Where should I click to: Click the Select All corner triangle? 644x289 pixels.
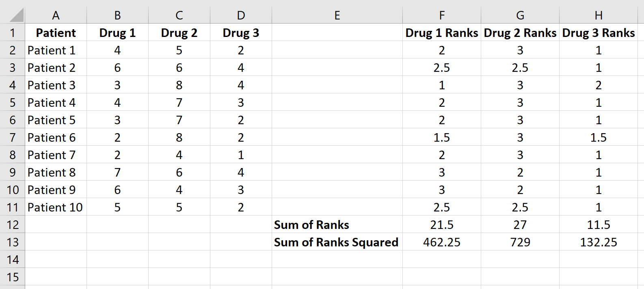[16, 15]
